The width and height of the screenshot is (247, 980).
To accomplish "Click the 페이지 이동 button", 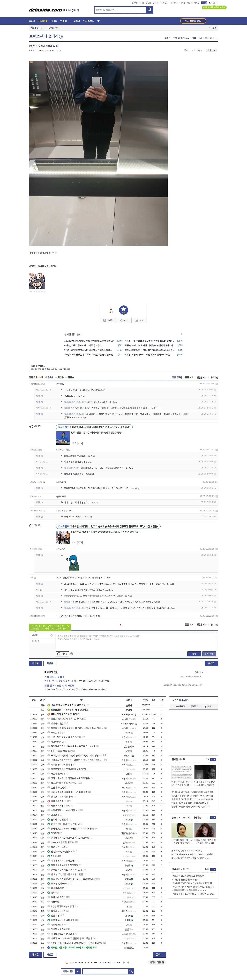I will pyautogui.click(x=157, y=963).
